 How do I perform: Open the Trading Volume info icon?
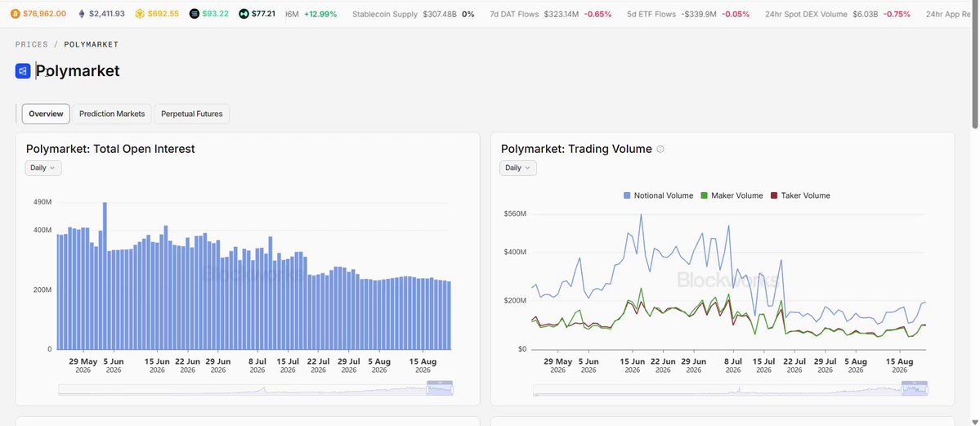pos(660,150)
